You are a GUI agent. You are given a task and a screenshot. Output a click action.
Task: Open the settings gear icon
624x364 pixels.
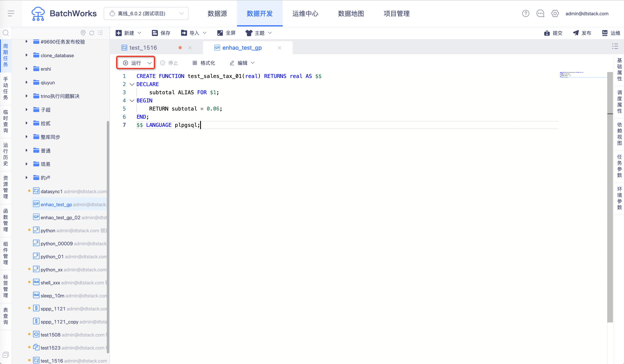(555, 13)
